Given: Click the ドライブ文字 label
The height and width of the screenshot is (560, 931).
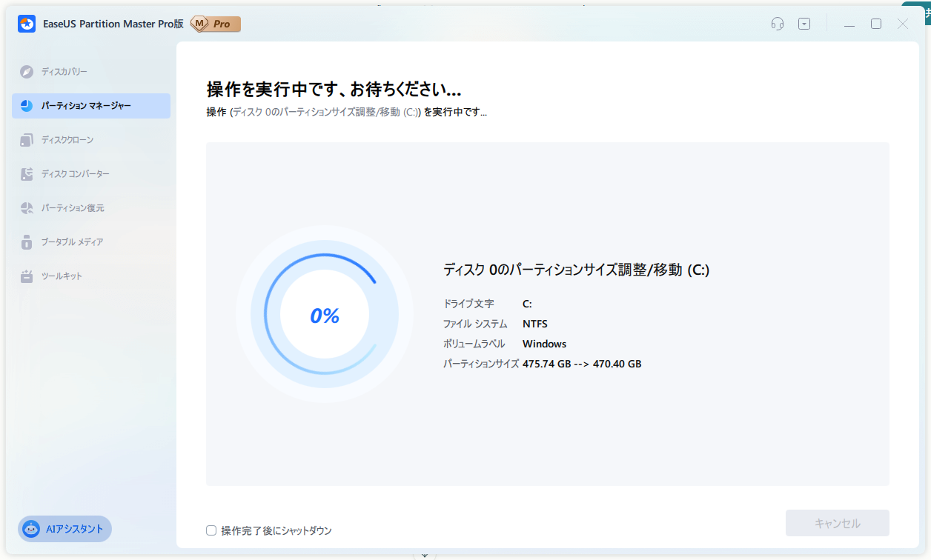Looking at the screenshot, I should click(x=468, y=304).
